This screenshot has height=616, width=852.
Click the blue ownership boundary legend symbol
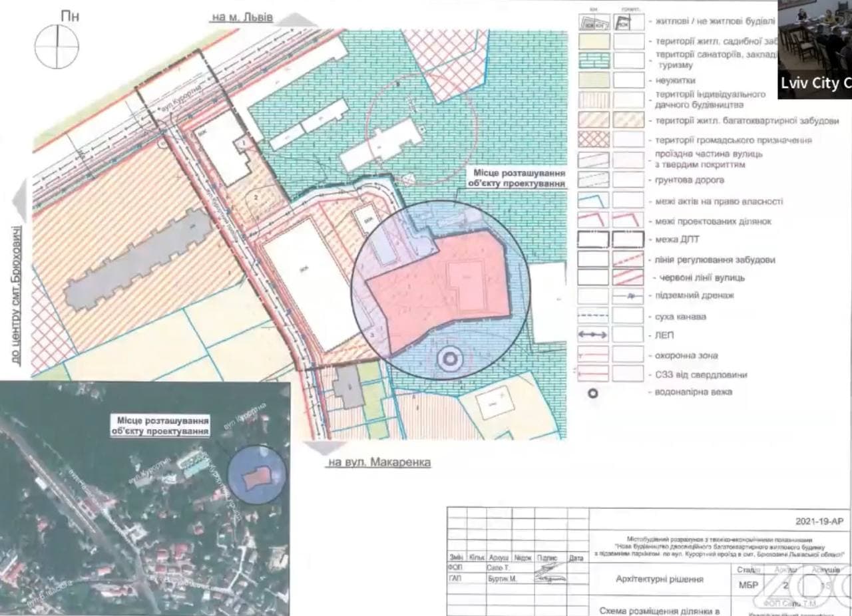pyautogui.click(x=593, y=200)
